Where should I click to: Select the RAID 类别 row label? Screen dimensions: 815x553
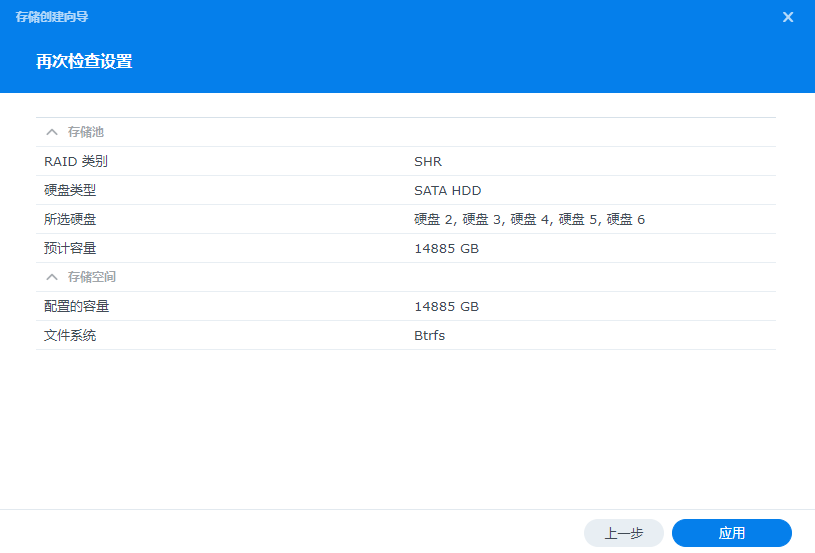[x=75, y=161]
